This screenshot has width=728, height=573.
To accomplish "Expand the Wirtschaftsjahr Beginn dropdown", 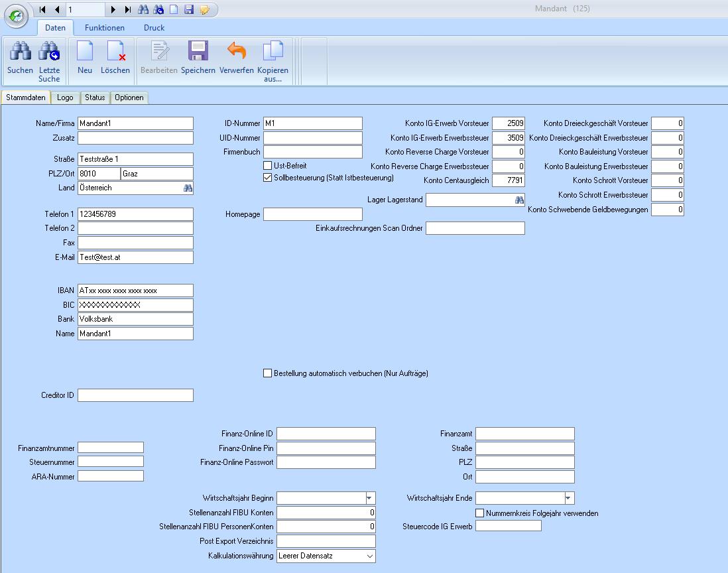I will [369, 498].
